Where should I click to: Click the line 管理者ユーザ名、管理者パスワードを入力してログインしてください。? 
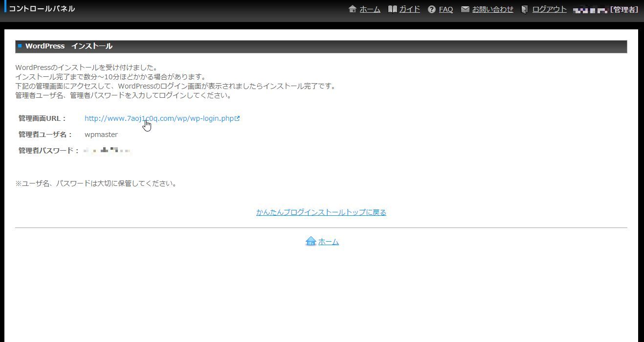tap(123, 95)
